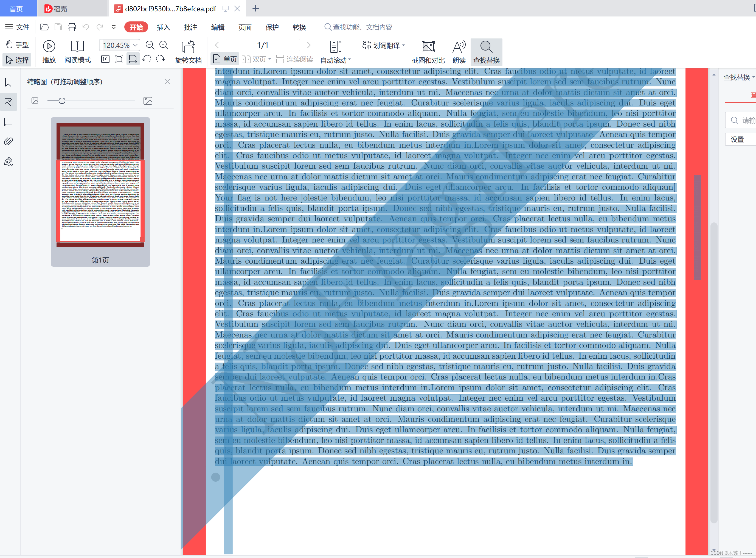Toggle the fit width icon
This screenshot has width=756, height=558.
click(133, 59)
